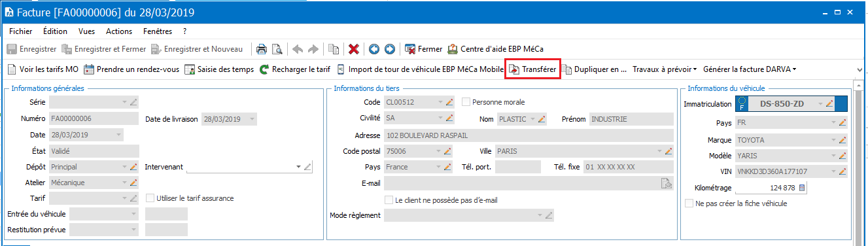Click the edit pencil next to the Code field
The image size is (868, 246).
click(x=449, y=102)
